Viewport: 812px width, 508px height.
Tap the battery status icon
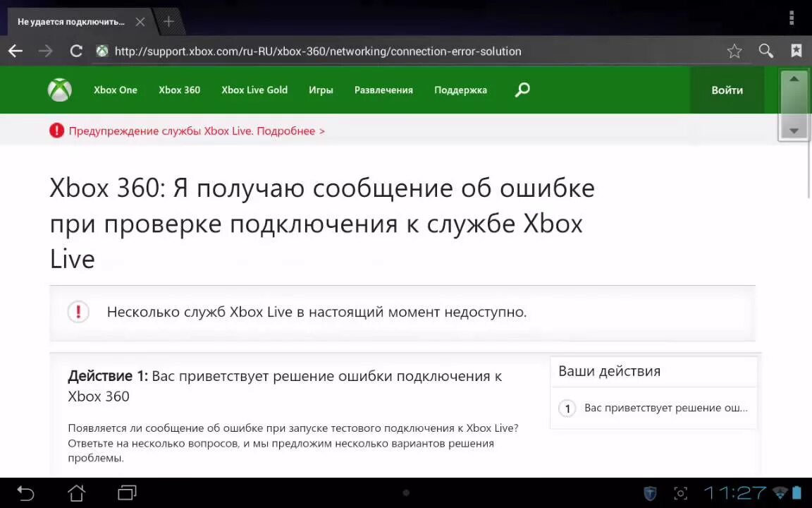tap(796, 493)
